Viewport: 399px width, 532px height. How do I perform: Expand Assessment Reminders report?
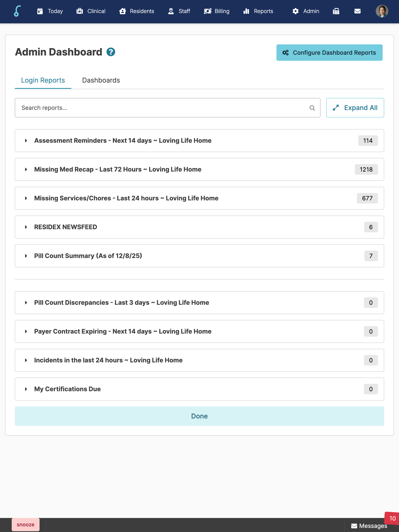[199, 141]
